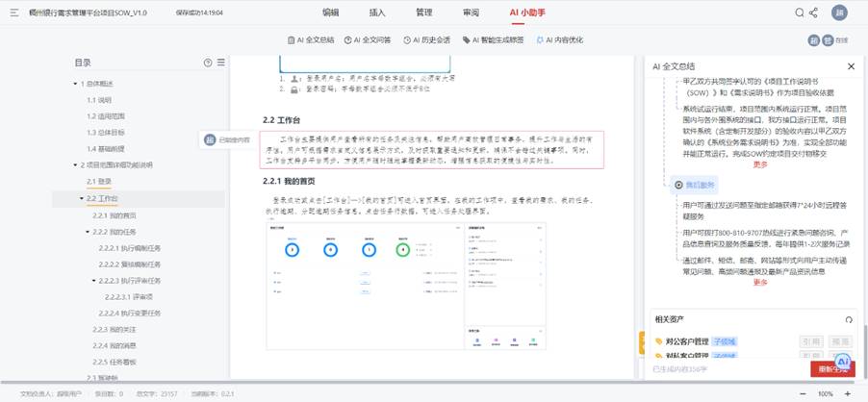This screenshot has height=402, width=868.
Task: Open 2.2.2.4 执行变更任务 in outline
Action: (130, 314)
